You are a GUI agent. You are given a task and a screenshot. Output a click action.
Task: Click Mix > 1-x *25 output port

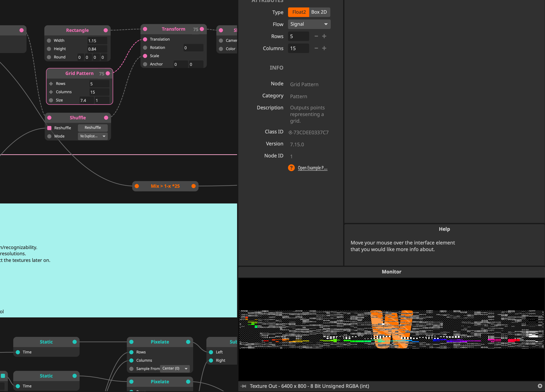click(193, 186)
